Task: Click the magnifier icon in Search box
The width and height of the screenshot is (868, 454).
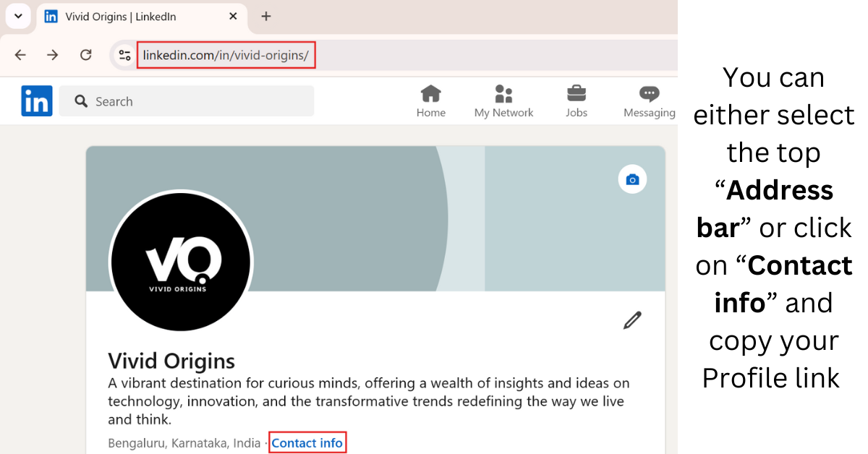Action: pos(81,101)
